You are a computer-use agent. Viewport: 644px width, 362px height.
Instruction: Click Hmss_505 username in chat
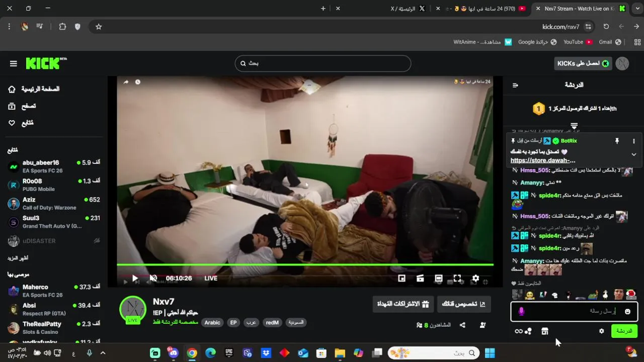coord(534,170)
